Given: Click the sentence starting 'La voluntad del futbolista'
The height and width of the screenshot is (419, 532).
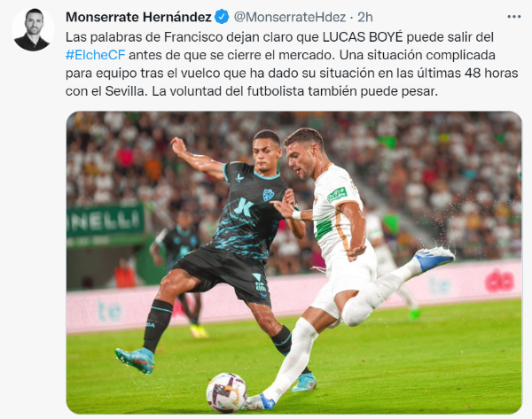Looking at the screenshot, I should [294, 91].
